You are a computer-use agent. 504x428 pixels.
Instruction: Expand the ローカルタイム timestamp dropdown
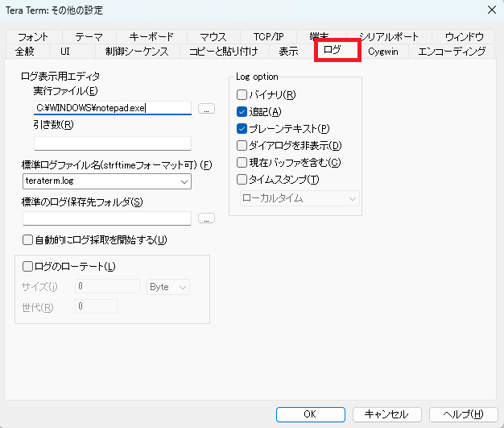tap(352, 197)
